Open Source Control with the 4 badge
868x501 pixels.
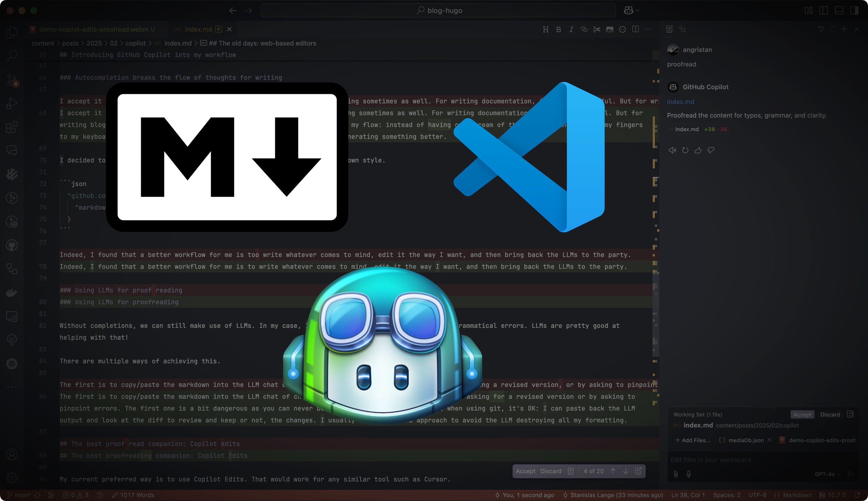12,80
